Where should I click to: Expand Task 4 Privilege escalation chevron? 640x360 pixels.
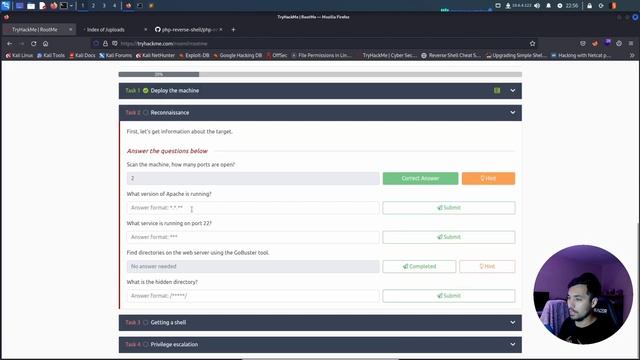coord(513,344)
